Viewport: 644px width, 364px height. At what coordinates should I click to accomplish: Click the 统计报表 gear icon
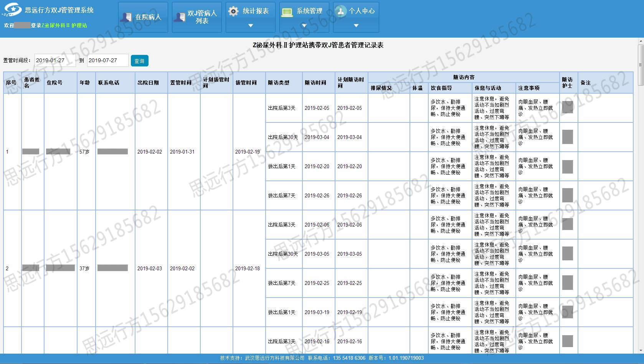pyautogui.click(x=233, y=11)
